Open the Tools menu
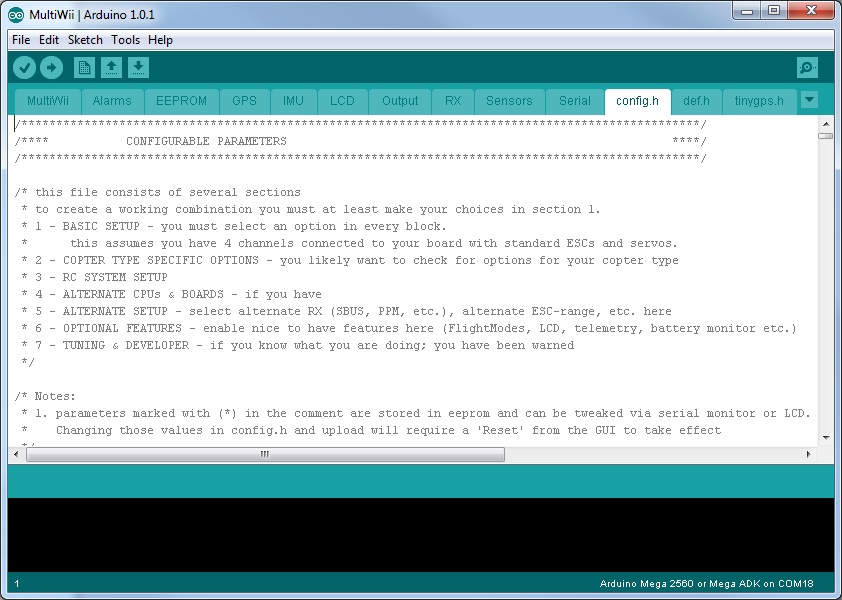 125,40
